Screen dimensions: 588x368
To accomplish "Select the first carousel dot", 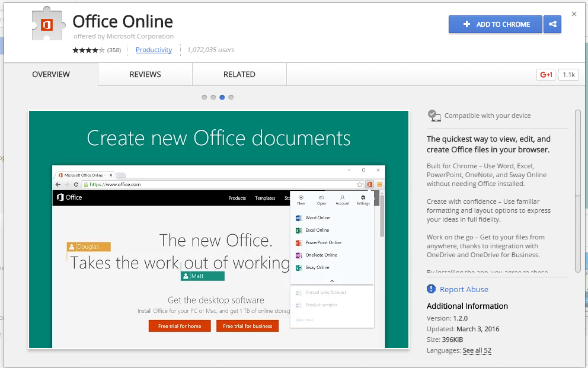I will (x=204, y=97).
